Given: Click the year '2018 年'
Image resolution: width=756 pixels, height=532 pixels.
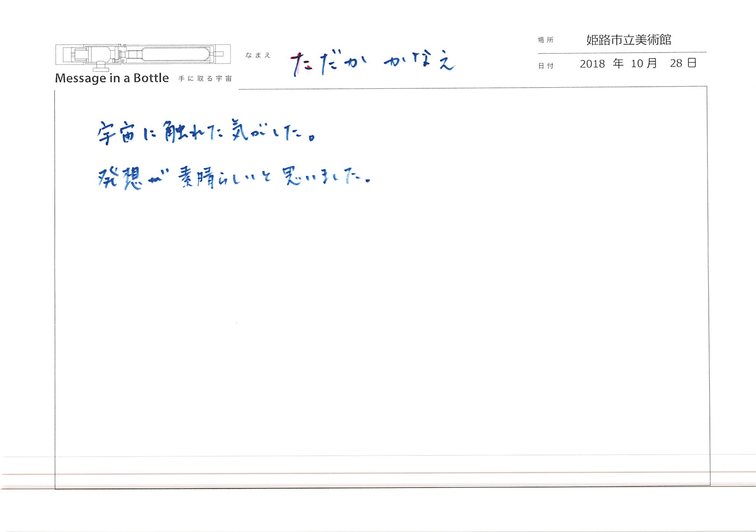Looking at the screenshot, I should click(601, 64).
